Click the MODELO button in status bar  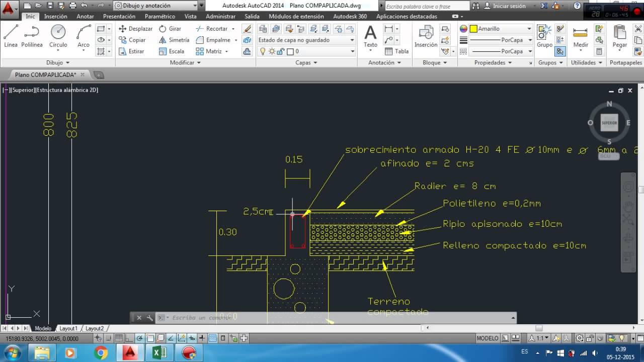488,338
